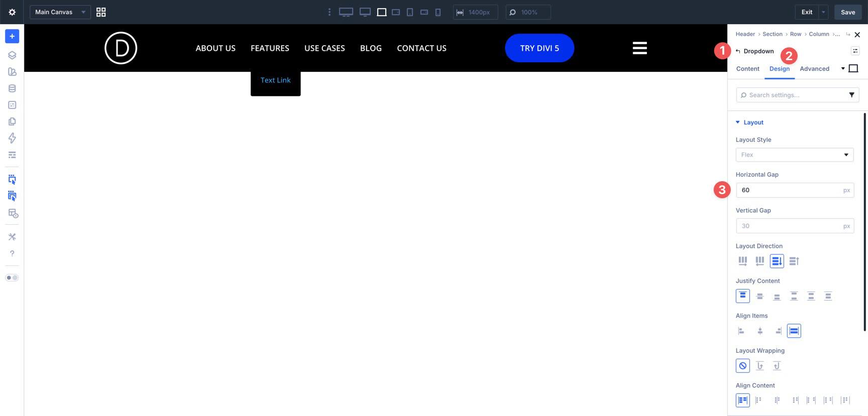The image size is (868, 416).
Task: Set Layout Direction to row
Action: pos(742,261)
